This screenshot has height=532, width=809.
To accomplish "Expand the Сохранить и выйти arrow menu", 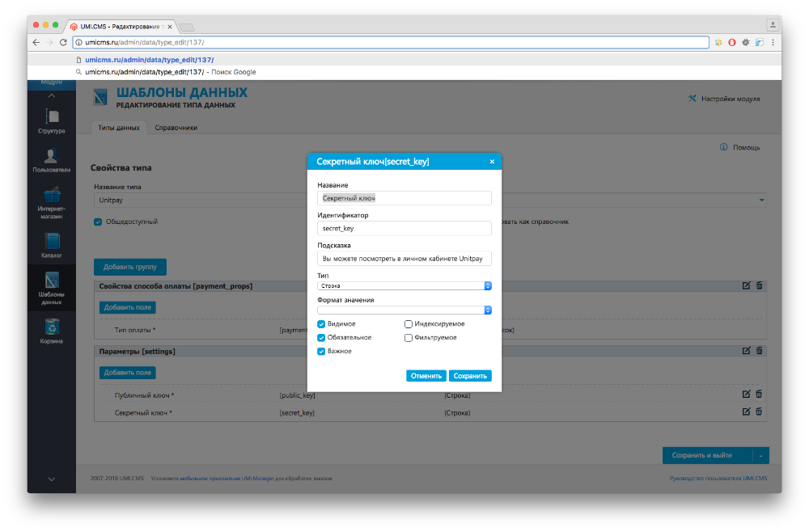I will pyautogui.click(x=760, y=456).
